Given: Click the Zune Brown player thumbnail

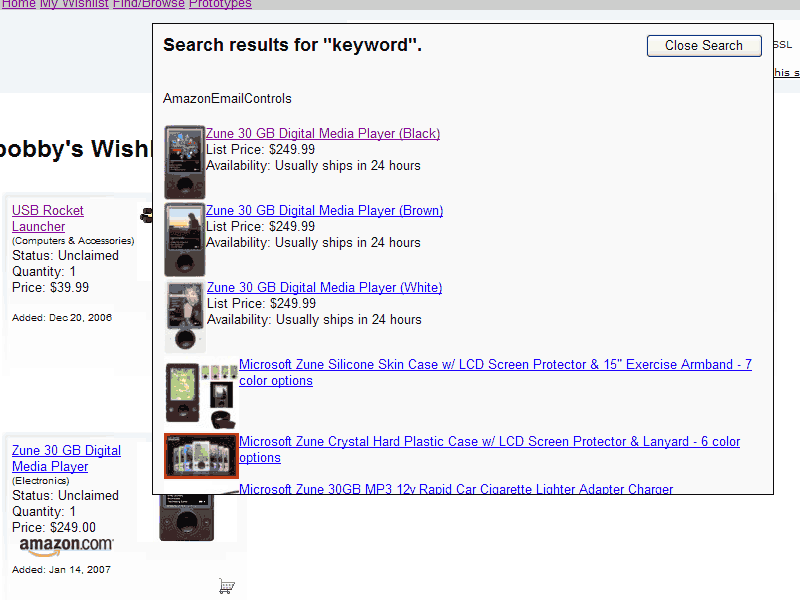Looking at the screenshot, I should pos(185,239).
